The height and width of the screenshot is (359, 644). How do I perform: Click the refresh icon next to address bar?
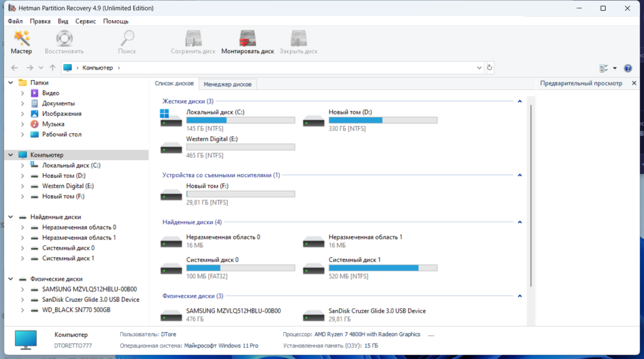(x=490, y=68)
